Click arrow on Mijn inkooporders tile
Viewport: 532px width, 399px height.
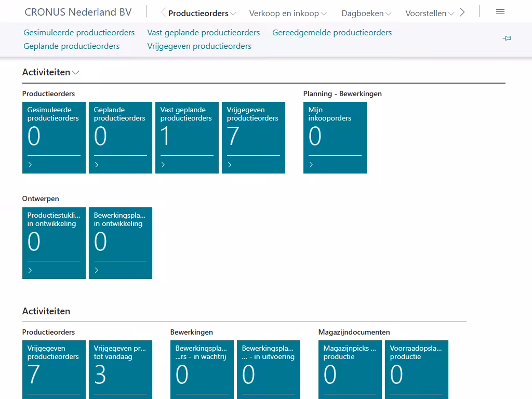(x=312, y=165)
